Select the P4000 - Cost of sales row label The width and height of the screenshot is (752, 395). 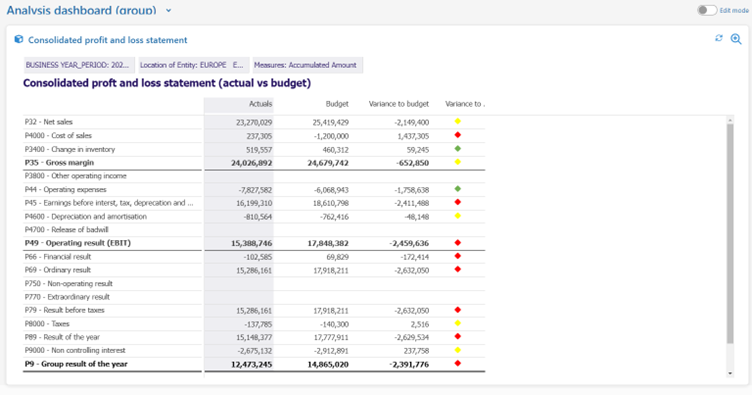[x=58, y=136]
